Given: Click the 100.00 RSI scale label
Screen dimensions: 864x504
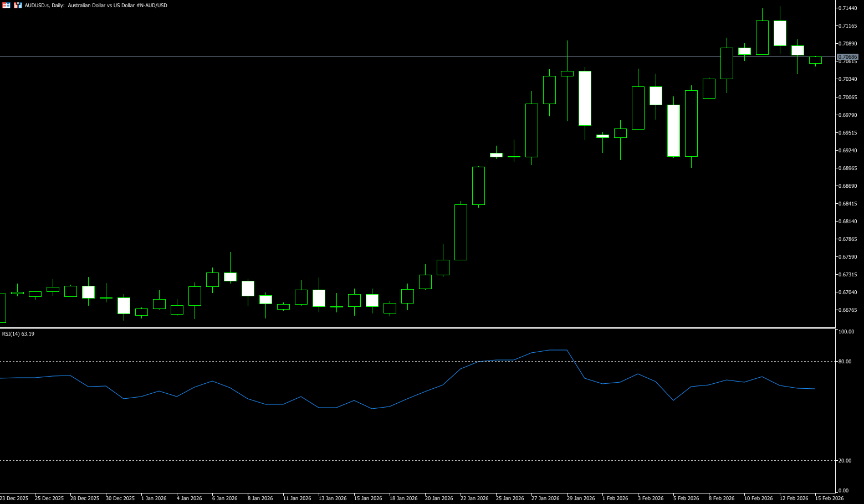Looking at the screenshot, I should (x=846, y=332).
